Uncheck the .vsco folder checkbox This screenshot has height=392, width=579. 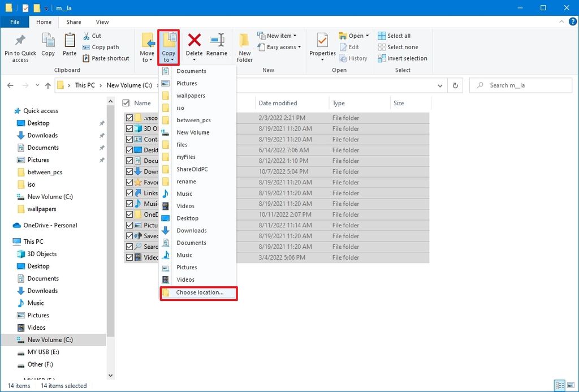click(x=128, y=118)
